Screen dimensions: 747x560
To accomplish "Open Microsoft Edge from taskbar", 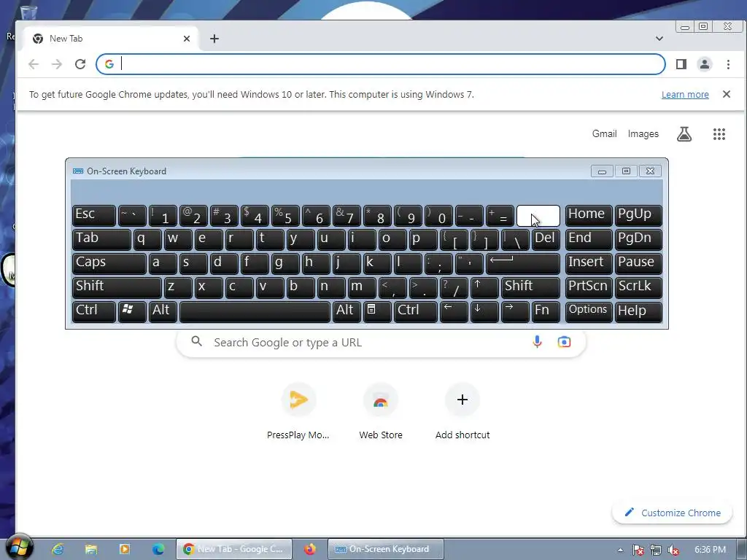I will (x=158, y=549).
